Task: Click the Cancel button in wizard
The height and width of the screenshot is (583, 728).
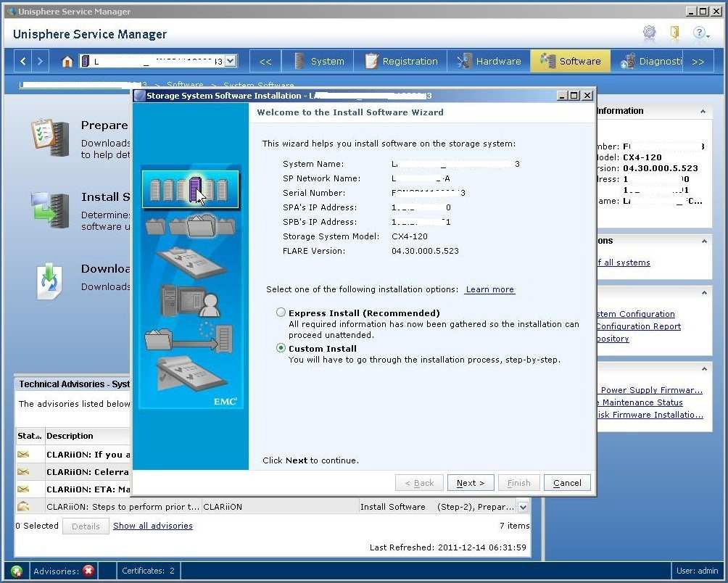Action: tap(567, 483)
